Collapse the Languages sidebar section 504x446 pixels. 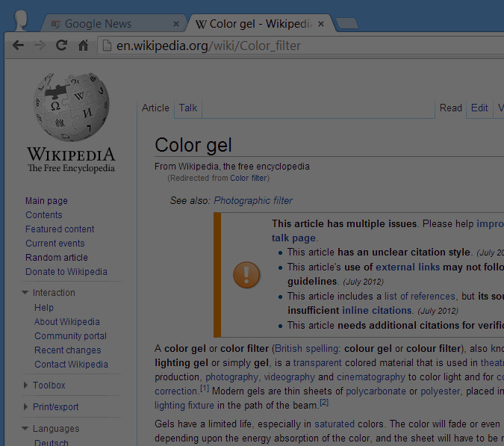[x=25, y=428]
